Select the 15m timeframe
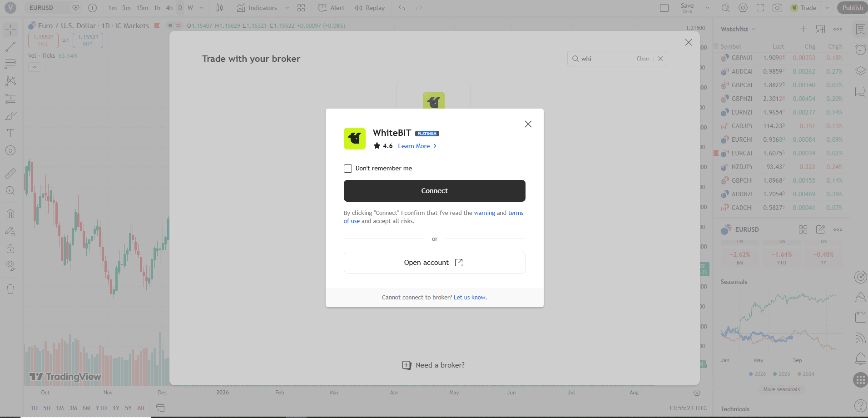The height and width of the screenshot is (418, 868). tap(142, 8)
